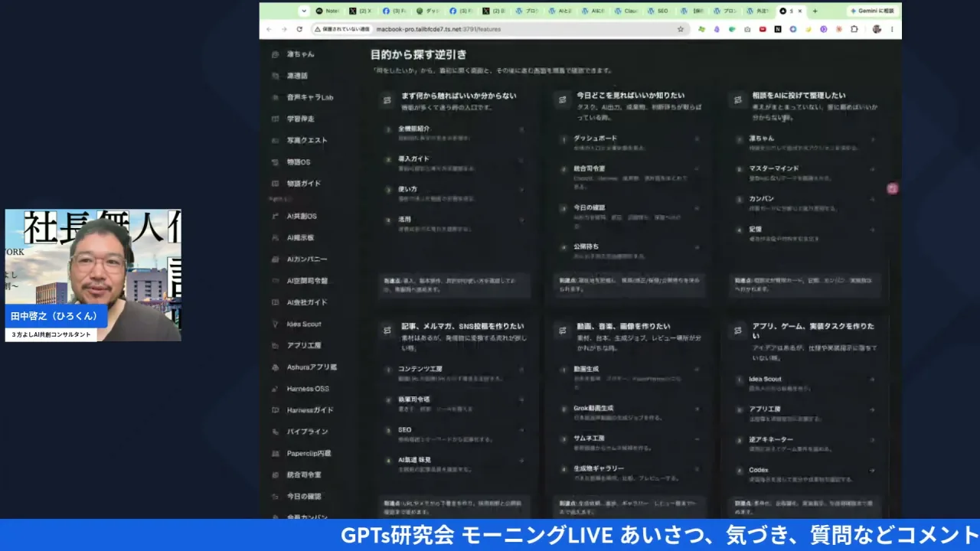
Task: Open the Chrome extensions puzzle icon
Action: (x=854, y=29)
